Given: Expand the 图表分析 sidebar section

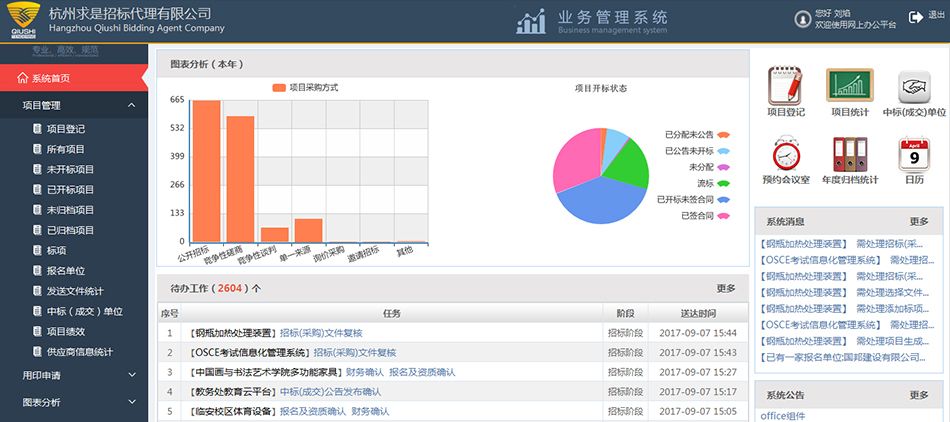Looking at the screenshot, I should [x=131, y=402].
